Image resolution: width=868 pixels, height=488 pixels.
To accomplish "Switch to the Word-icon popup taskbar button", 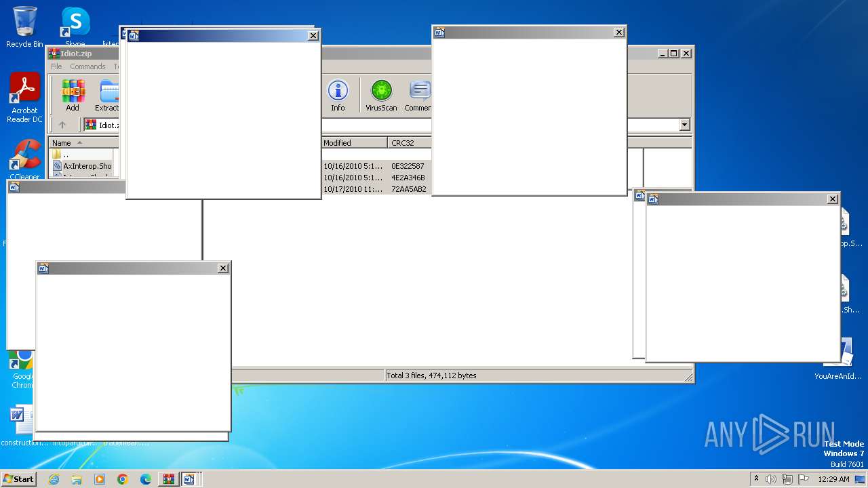I will click(x=189, y=479).
